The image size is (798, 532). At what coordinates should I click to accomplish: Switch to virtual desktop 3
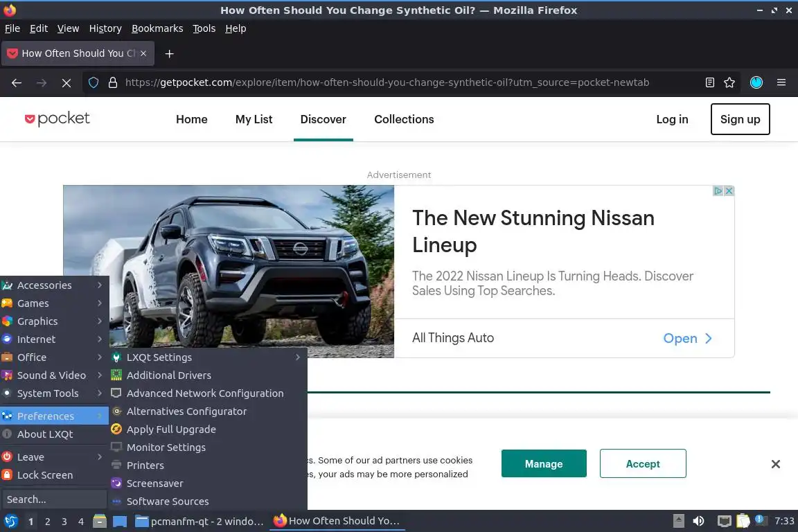(64, 522)
